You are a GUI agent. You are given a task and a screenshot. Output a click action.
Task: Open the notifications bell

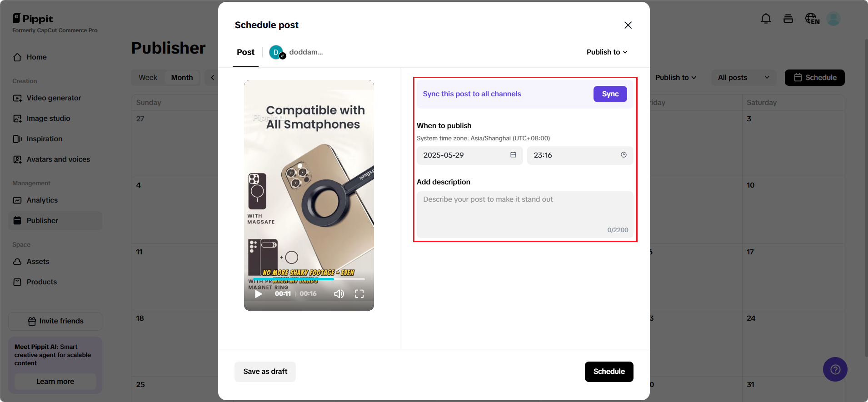[x=766, y=19]
